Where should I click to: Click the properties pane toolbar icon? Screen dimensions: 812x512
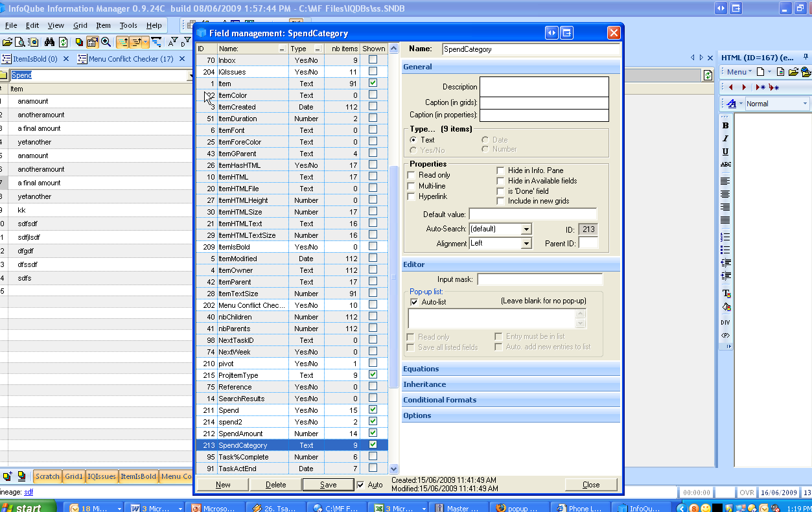click(92, 42)
